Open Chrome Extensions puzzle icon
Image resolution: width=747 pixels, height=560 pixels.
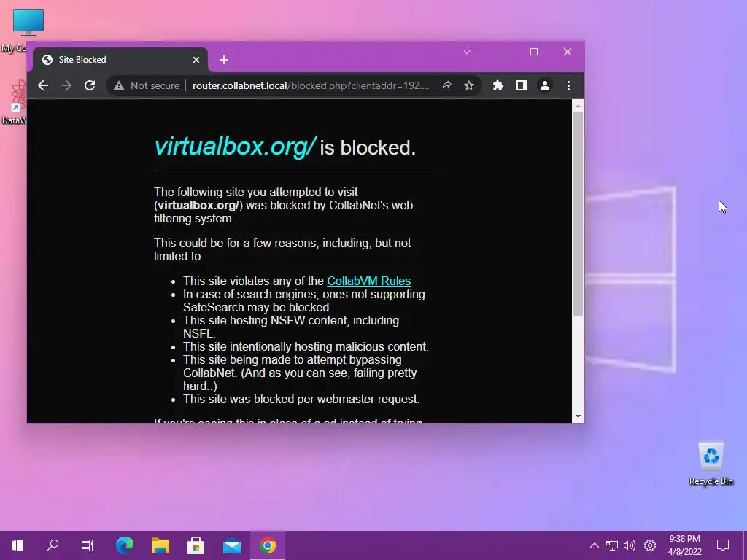(498, 86)
